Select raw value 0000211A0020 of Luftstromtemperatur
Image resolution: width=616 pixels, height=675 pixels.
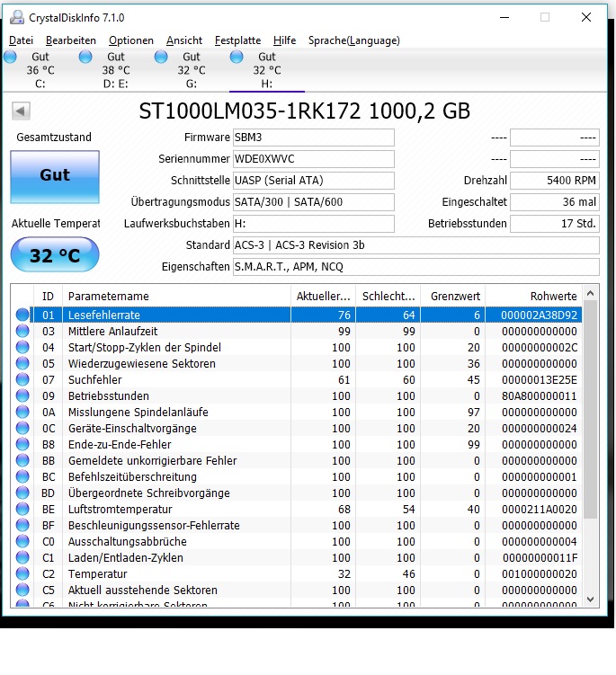click(540, 509)
